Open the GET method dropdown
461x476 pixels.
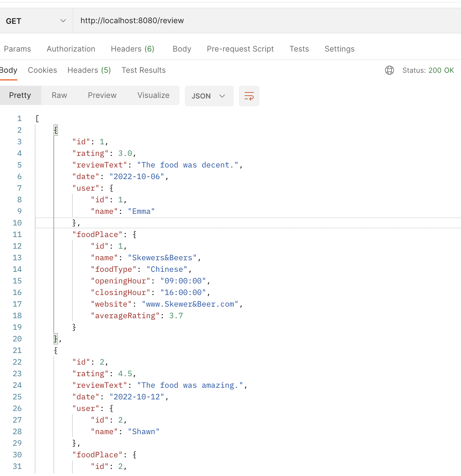[36, 21]
